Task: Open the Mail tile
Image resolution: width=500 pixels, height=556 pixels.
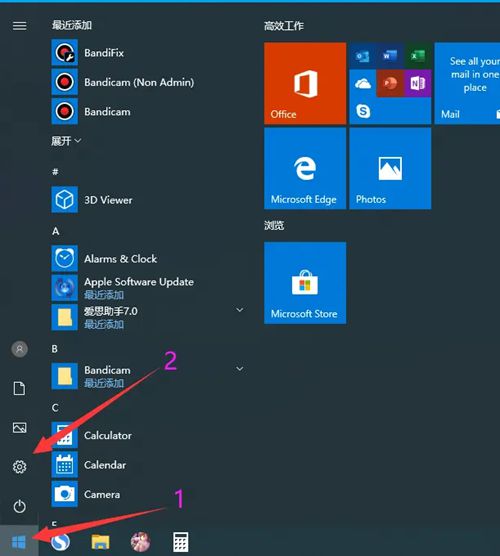Action: 467,83
